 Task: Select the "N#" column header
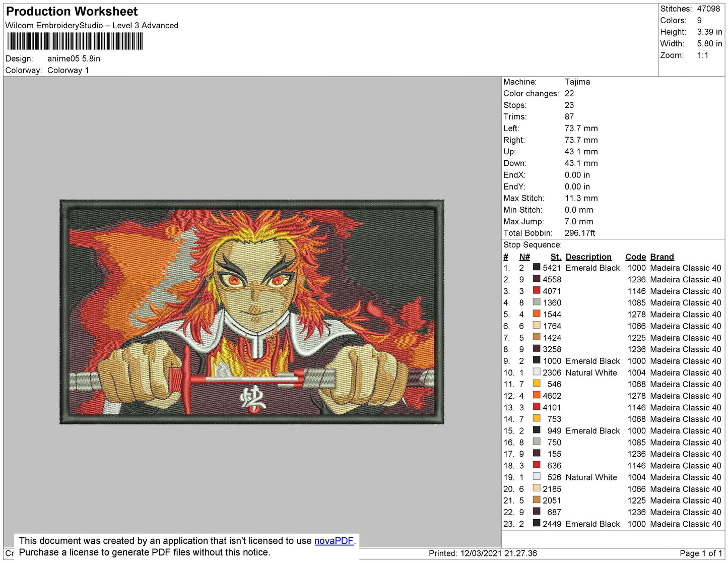[524, 257]
